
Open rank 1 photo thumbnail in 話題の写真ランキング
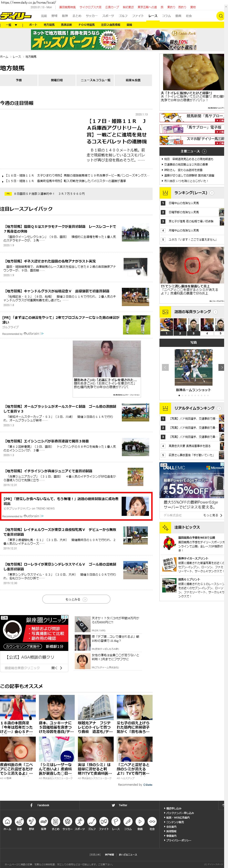click(166, 327)
